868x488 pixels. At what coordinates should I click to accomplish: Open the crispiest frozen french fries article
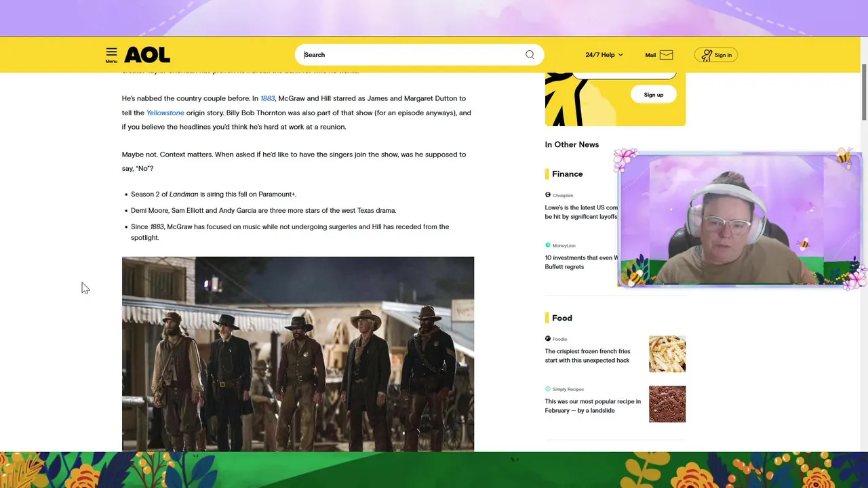[587, 356]
